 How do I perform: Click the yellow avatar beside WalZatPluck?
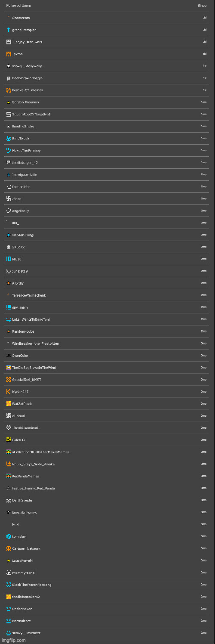(9, 403)
